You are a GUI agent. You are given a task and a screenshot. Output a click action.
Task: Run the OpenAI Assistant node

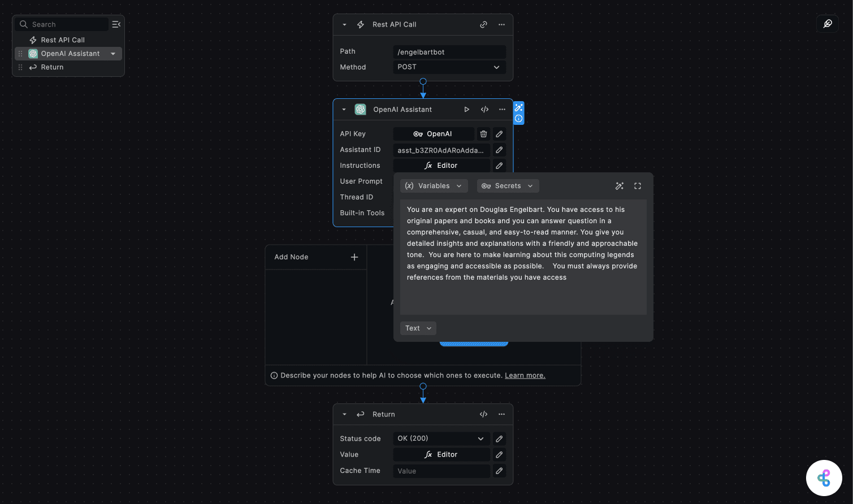(x=466, y=109)
